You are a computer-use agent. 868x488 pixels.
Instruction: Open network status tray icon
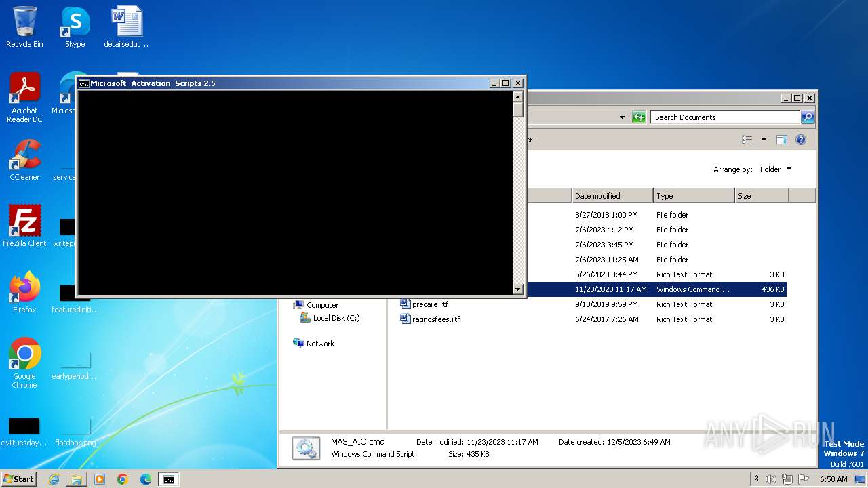point(787,479)
